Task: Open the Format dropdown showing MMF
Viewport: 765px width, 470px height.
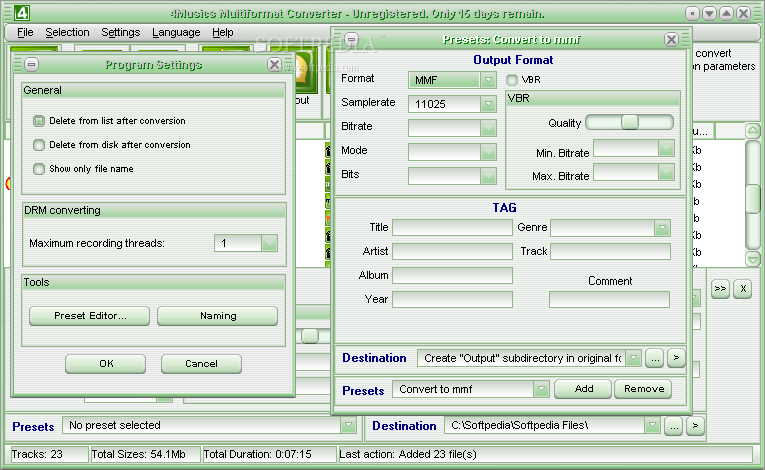Action: [x=488, y=80]
